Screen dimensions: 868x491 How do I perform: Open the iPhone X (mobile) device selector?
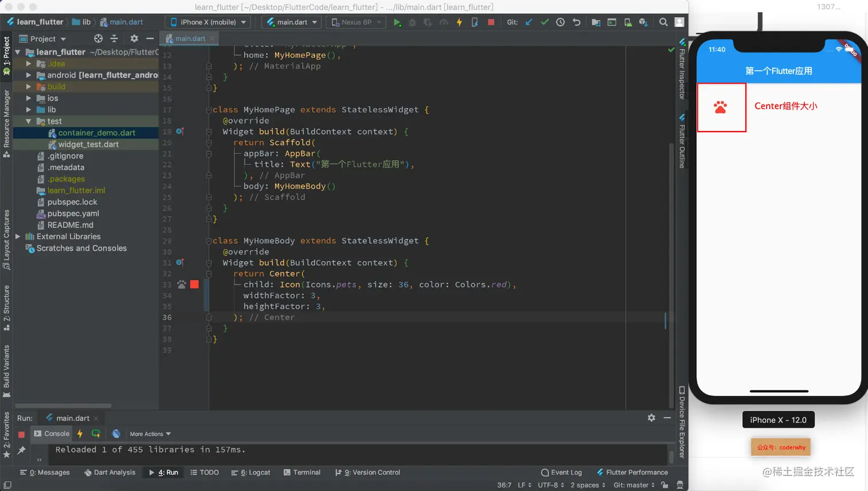(x=208, y=22)
